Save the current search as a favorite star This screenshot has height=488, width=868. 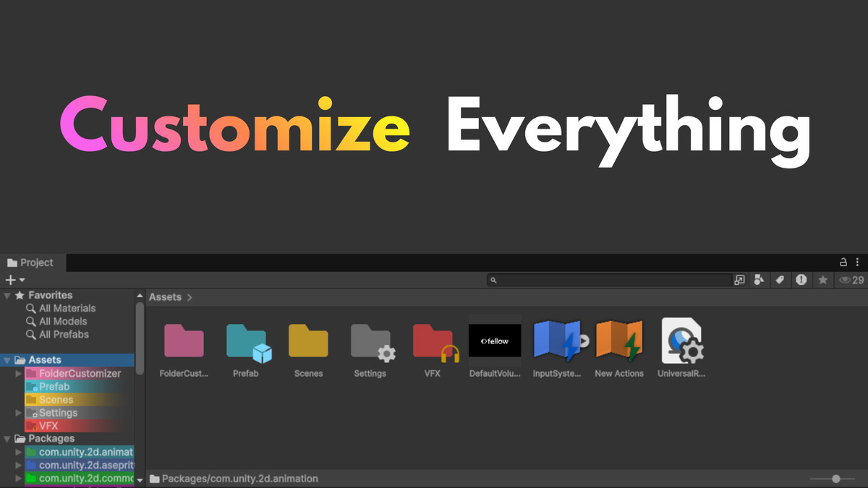(x=822, y=280)
